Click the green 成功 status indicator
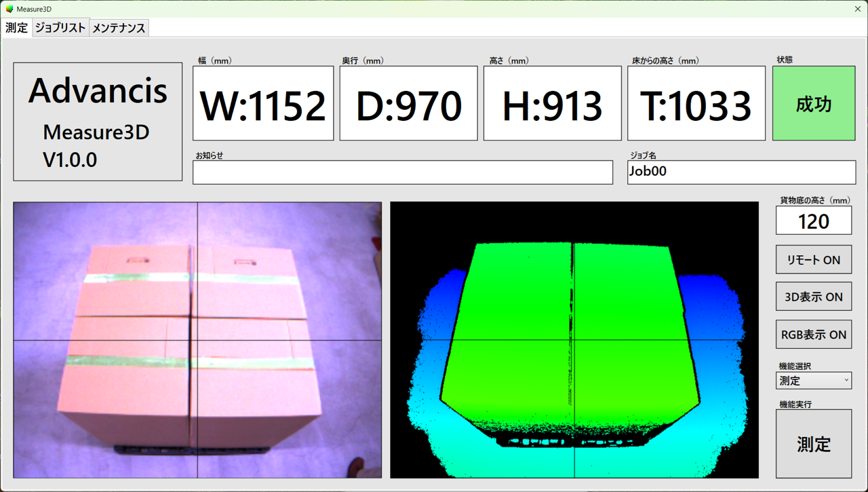868x492 pixels. 813,104
